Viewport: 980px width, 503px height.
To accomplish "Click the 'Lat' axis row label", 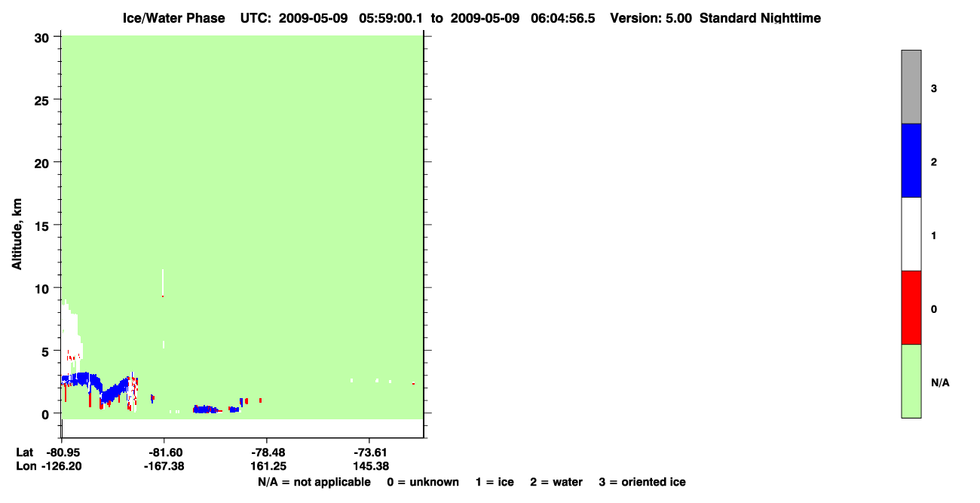I will 25,452.
